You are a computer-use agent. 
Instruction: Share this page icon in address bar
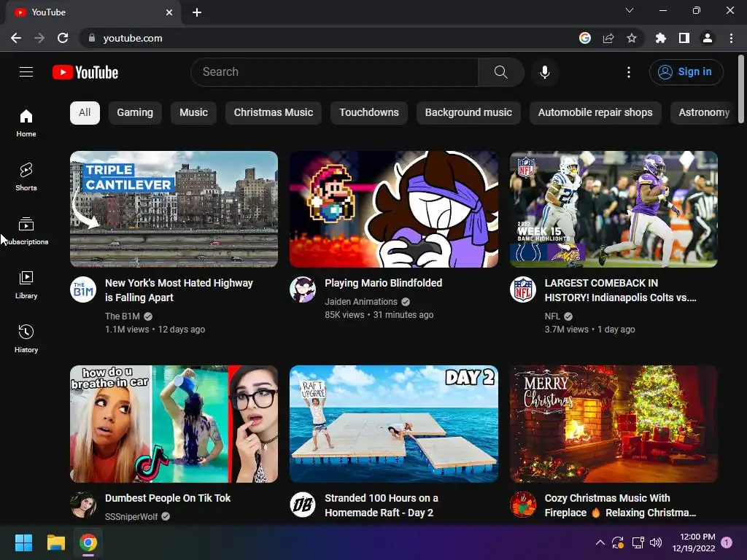coord(608,38)
